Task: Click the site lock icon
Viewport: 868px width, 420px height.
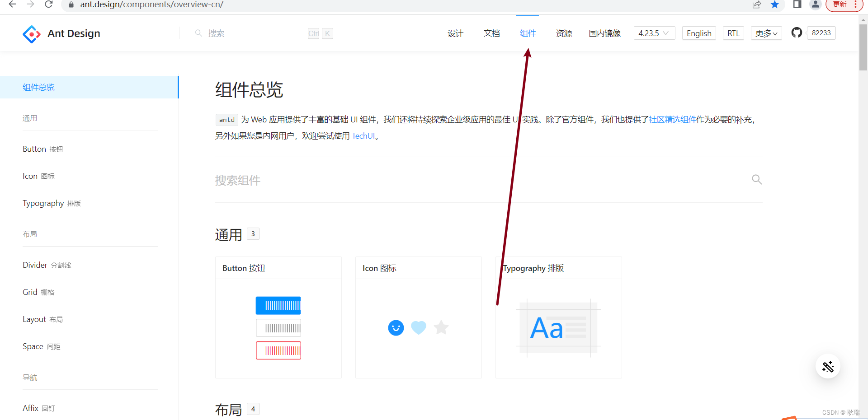Action: click(71, 5)
